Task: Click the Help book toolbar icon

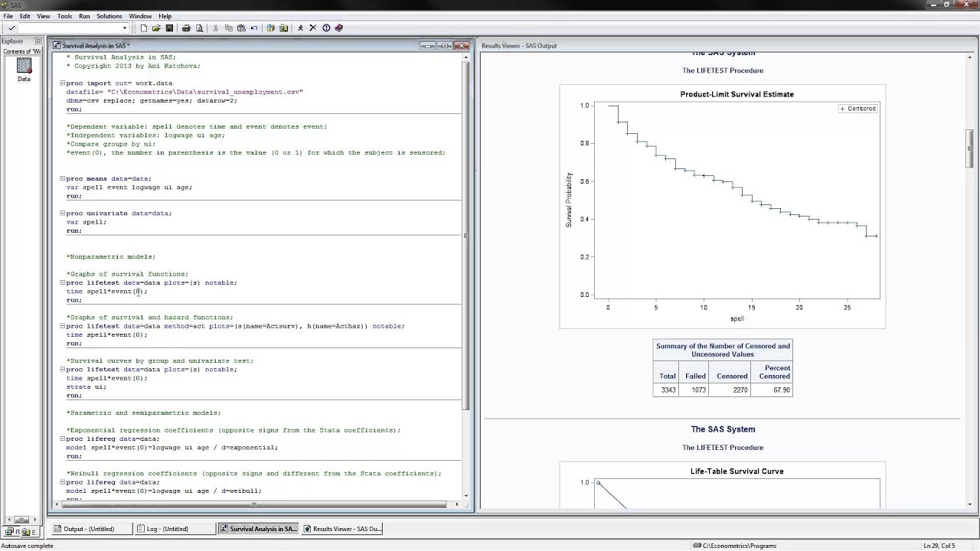Action: click(339, 28)
